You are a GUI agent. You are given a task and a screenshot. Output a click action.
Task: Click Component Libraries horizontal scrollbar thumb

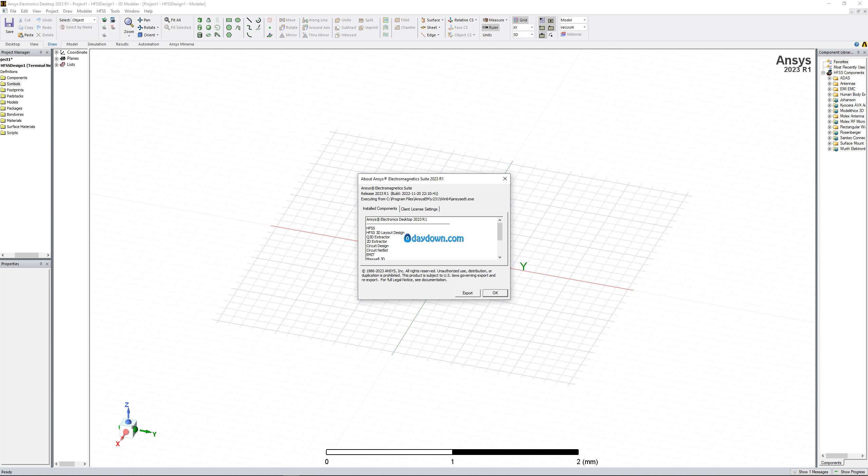point(836,456)
